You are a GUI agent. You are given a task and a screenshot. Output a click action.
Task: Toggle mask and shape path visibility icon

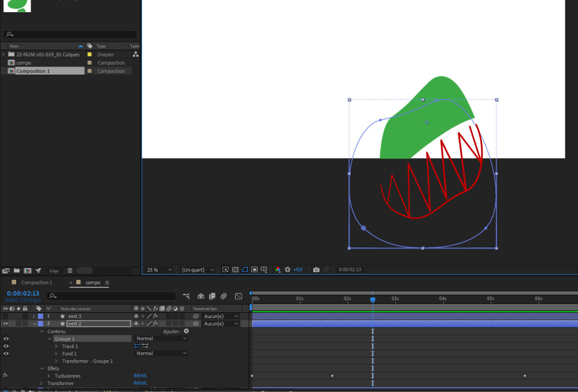245,269
